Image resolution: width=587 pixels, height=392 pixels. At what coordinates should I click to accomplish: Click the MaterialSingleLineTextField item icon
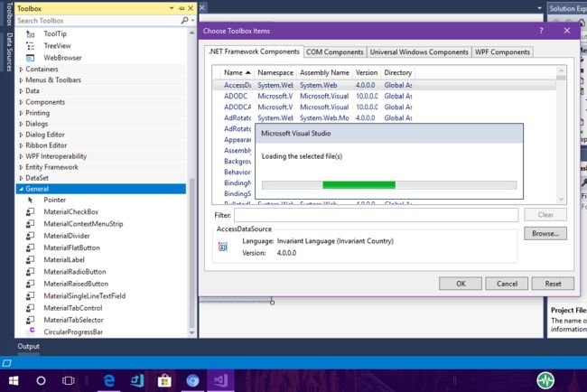coord(31,295)
